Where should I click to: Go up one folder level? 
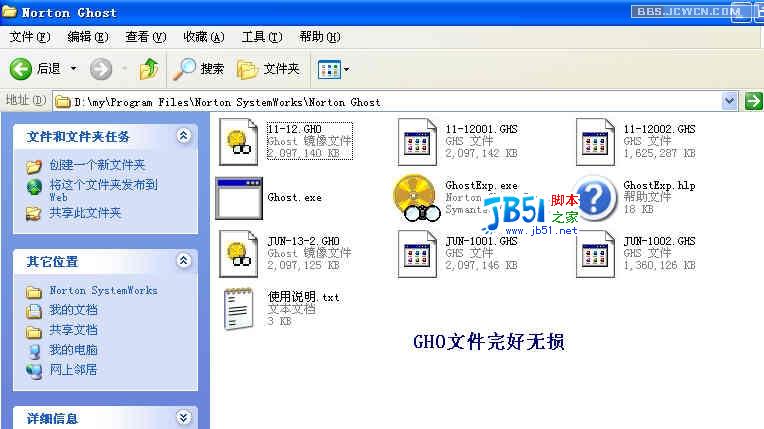pyautogui.click(x=149, y=69)
